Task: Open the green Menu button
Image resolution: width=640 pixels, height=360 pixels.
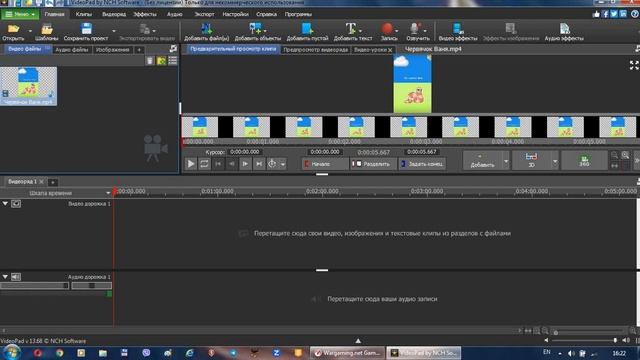Action: (x=20, y=14)
